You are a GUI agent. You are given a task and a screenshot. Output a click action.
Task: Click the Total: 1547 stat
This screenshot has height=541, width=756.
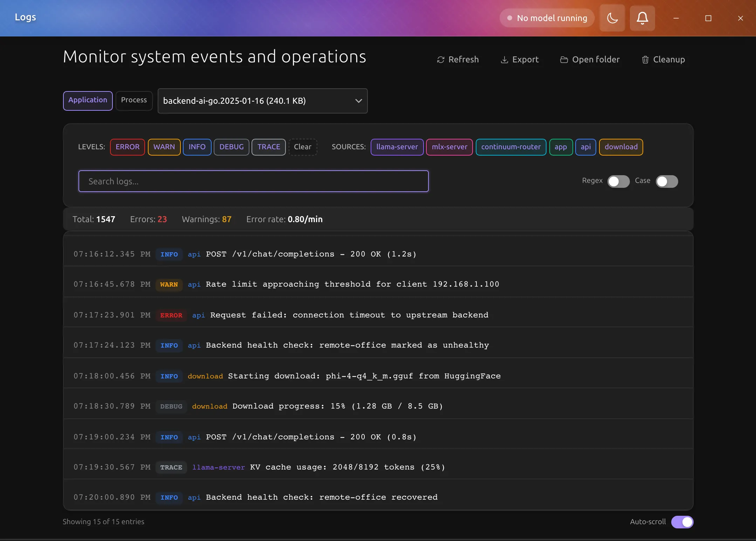click(94, 219)
